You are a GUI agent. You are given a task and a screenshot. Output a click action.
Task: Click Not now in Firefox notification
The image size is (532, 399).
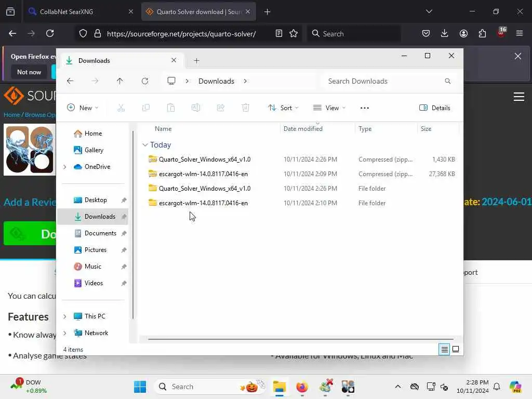coord(29,72)
